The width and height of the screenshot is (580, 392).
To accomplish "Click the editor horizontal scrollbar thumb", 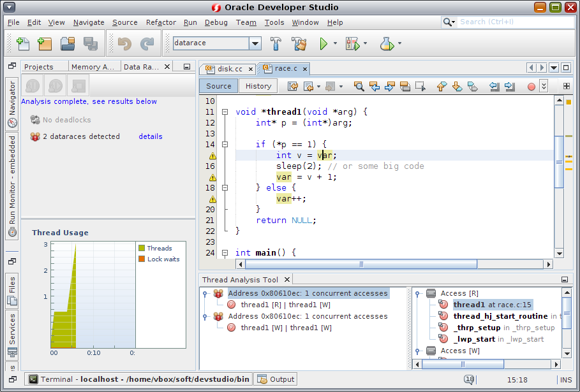I will coord(361,264).
